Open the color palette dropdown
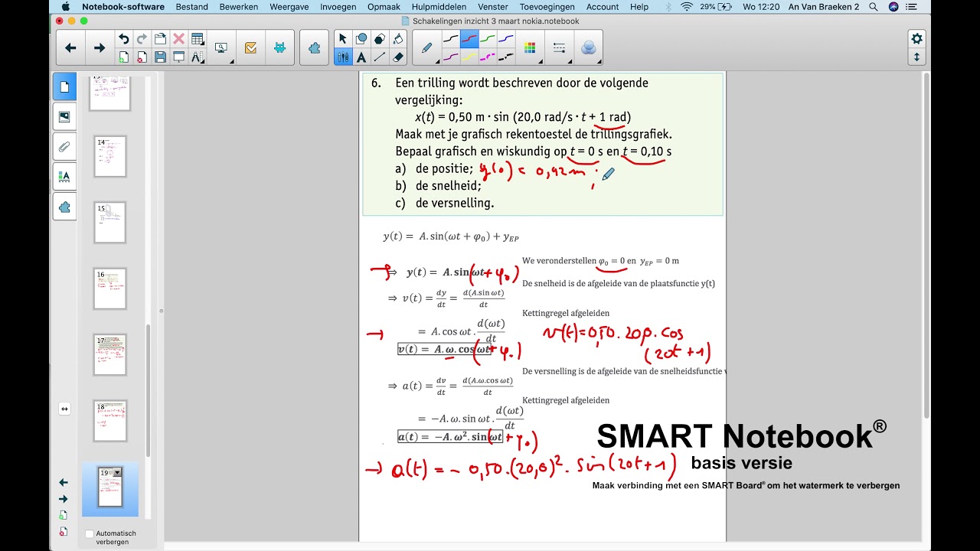Viewport: 980px width, 551px height. point(530,48)
